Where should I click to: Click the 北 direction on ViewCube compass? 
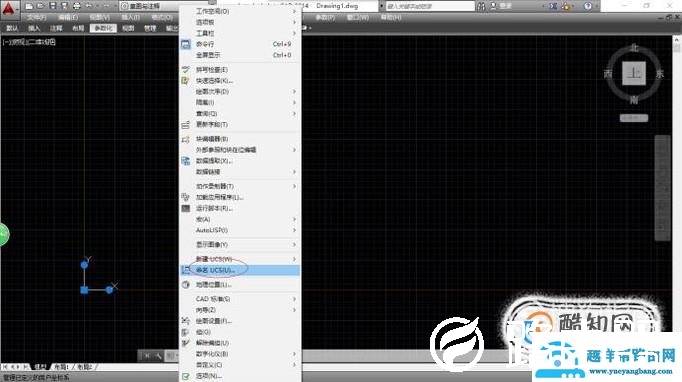[x=634, y=48]
